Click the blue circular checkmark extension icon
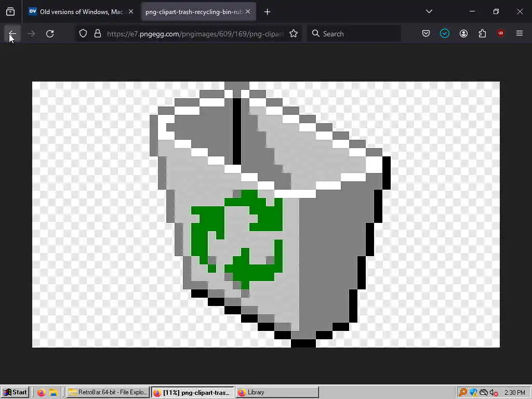Image resolution: width=532 pixels, height=399 pixels. pos(445,33)
